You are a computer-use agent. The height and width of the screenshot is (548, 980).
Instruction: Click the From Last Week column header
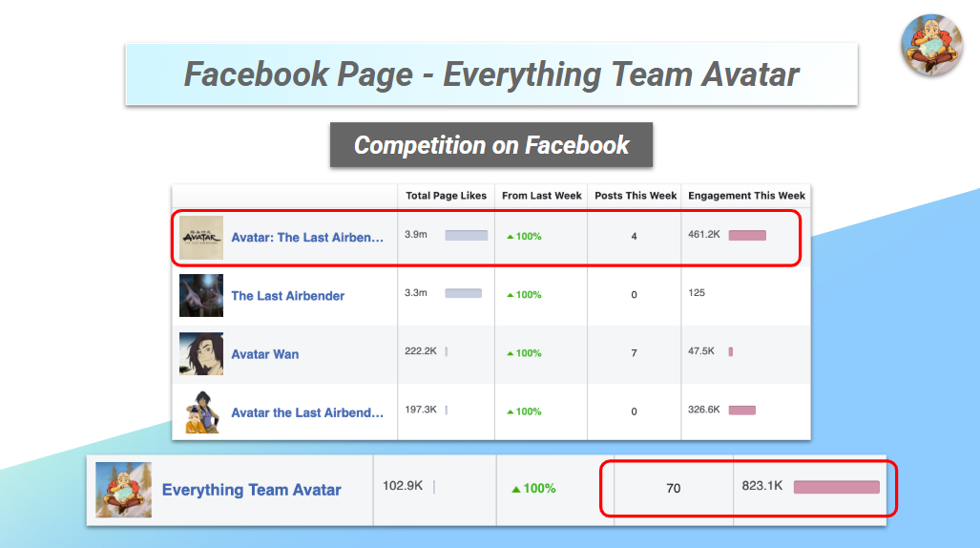[x=541, y=196]
